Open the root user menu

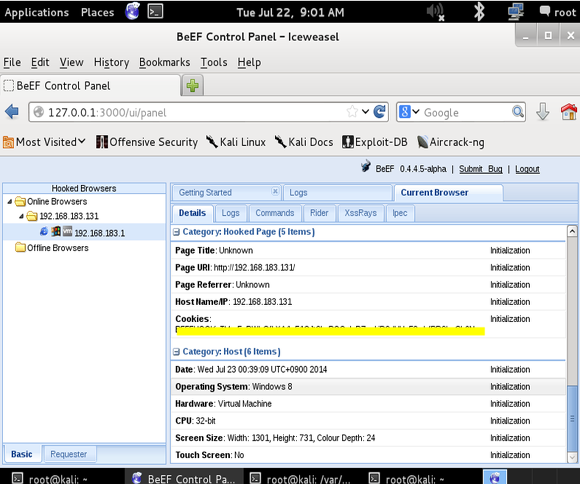point(558,12)
